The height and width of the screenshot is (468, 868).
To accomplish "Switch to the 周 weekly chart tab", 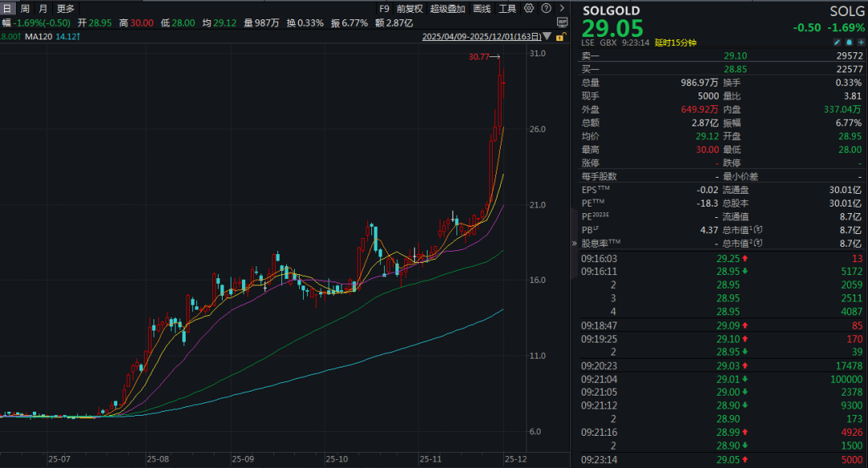I will point(25,9).
